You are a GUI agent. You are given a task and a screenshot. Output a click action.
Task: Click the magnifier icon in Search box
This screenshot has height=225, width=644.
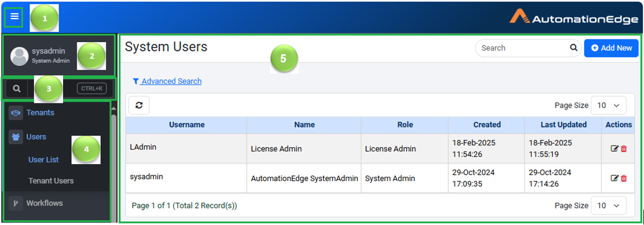(573, 48)
